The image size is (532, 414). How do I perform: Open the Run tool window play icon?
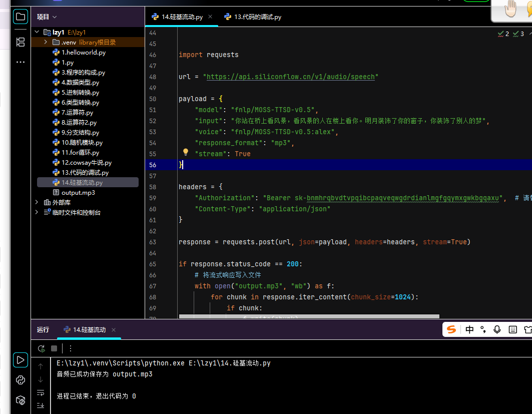(21, 360)
